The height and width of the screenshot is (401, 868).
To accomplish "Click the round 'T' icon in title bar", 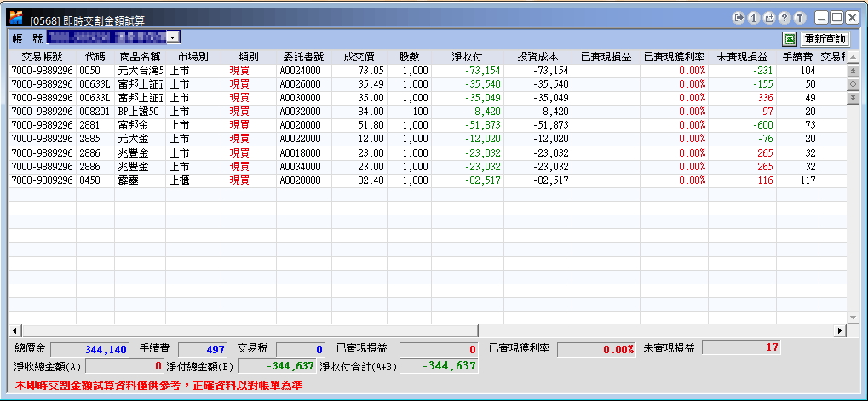I will point(800,17).
